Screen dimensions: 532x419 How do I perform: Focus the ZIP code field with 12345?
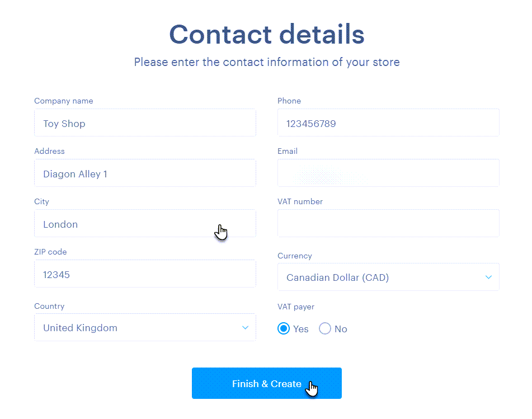(x=145, y=274)
